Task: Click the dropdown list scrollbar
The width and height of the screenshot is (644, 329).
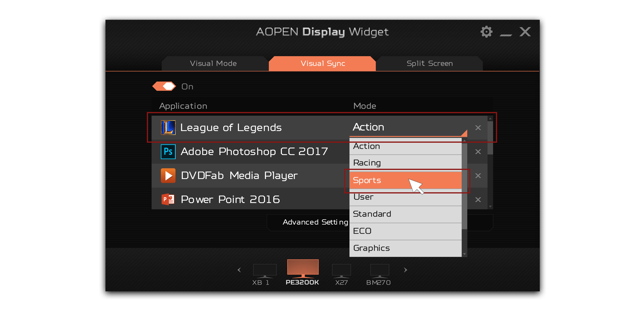Action: point(464,197)
